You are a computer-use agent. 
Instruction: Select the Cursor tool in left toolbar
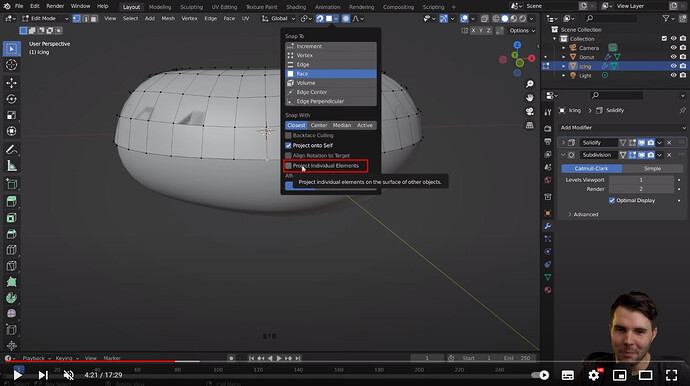pos(11,65)
